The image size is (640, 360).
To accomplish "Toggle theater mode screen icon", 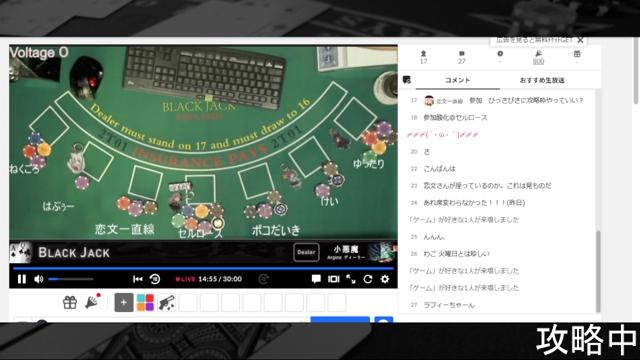I will coord(333,279).
